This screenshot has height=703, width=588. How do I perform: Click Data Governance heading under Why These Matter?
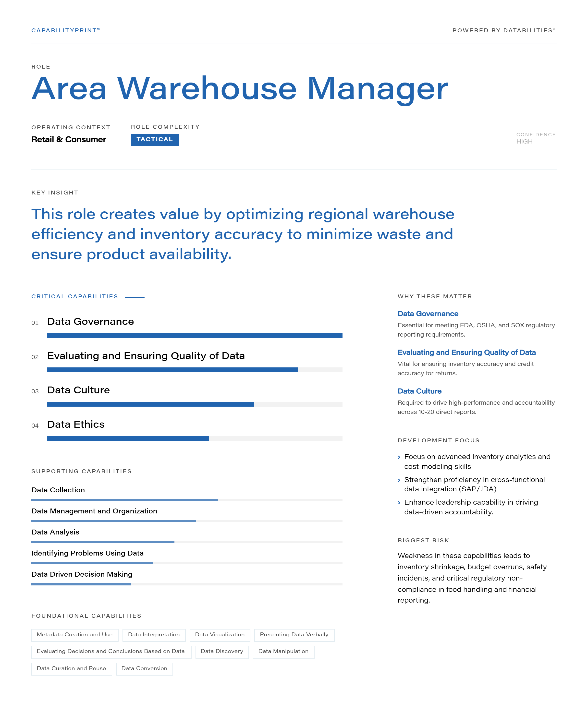428,314
